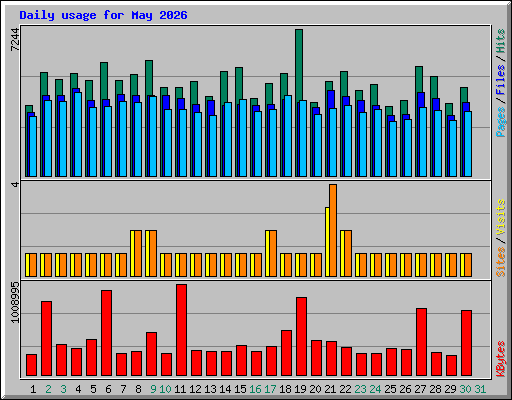Click day label 27
This screenshot has width=512, height=400.
420,389
